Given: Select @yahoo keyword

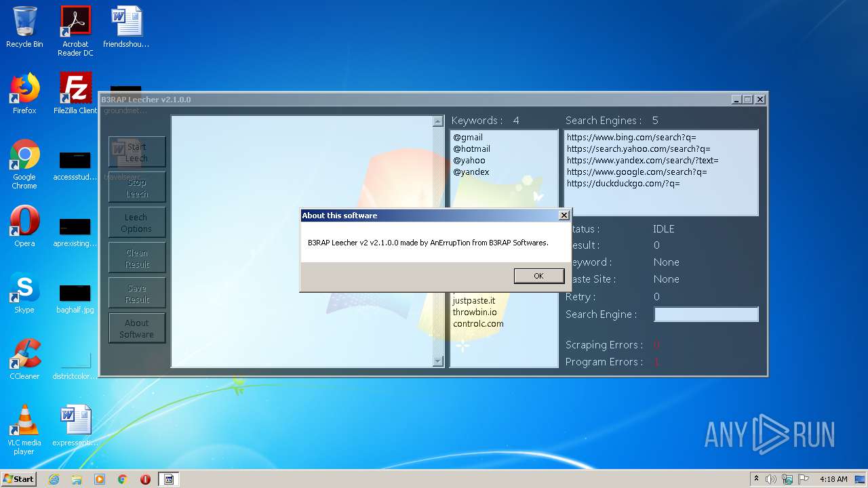Looking at the screenshot, I should click(x=469, y=160).
